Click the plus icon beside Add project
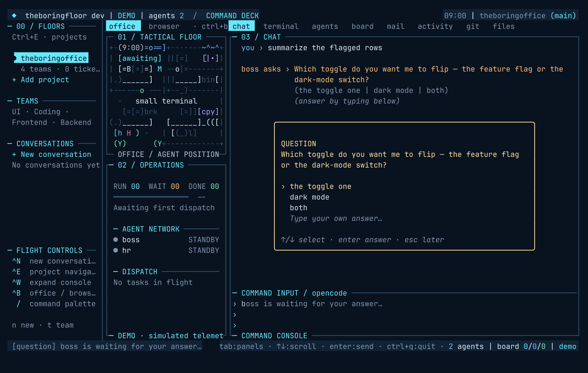Viewport: 588px width, 373px height. (x=14, y=80)
